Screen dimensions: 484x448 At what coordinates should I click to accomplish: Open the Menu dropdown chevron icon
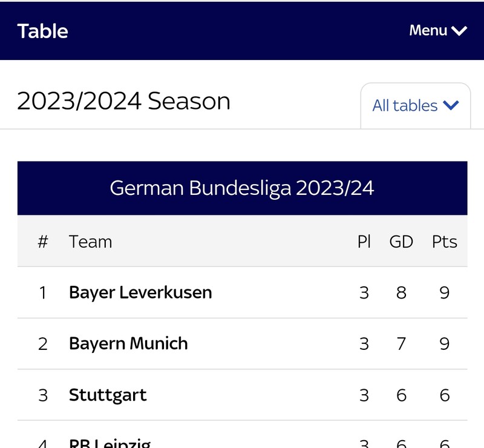click(x=459, y=31)
